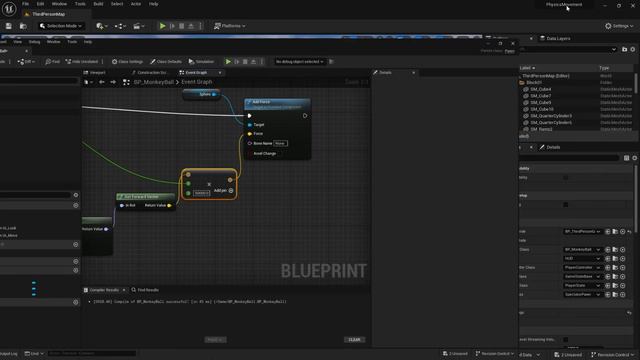640x360 pixels.
Task: Navigate forward arrow in Event Graph breadcrumb
Action: (x=113, y=82)
